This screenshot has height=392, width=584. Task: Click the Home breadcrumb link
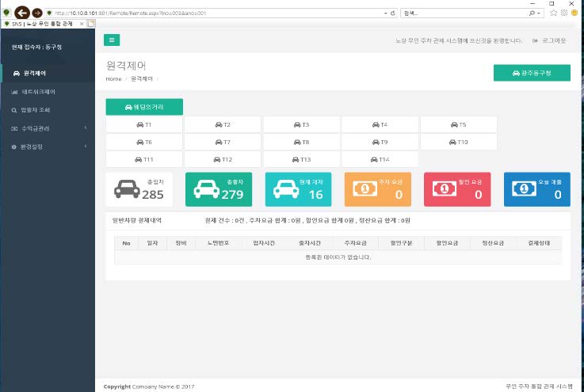coord(113,79)
